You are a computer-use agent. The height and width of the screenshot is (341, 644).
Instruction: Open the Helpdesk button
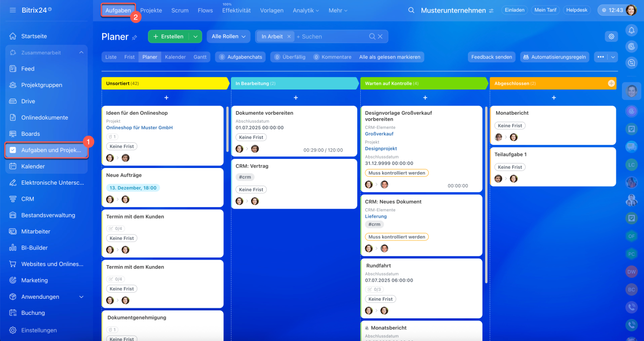tap(577, 10)
